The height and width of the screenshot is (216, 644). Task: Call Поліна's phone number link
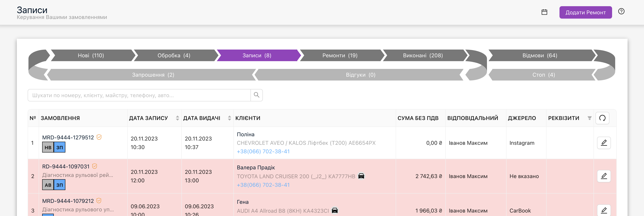point(263,151)
